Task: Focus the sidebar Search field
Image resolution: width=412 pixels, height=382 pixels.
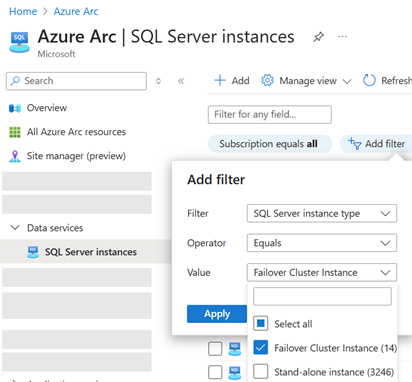Action: coord(76,81)
